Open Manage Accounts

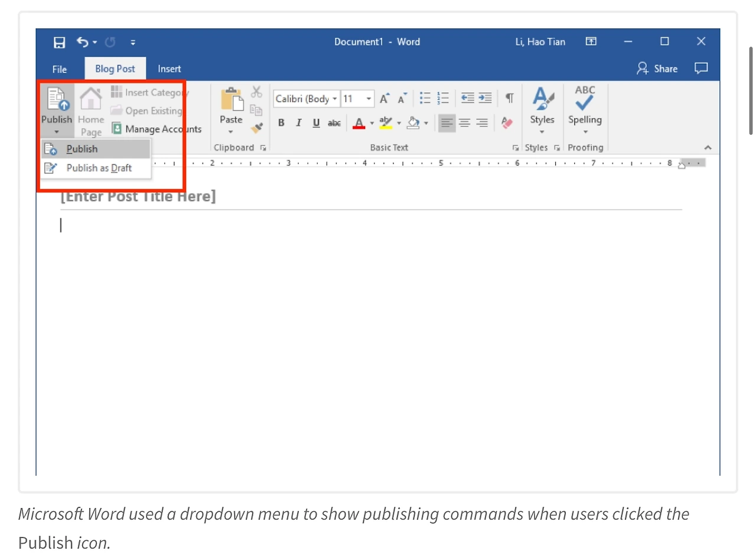tap(157, 129)
